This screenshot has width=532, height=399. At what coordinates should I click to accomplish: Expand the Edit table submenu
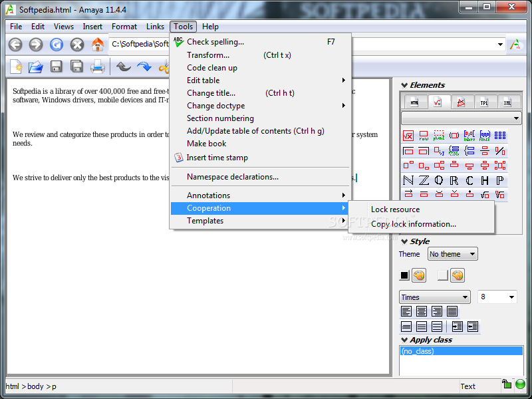coord(261,80)
